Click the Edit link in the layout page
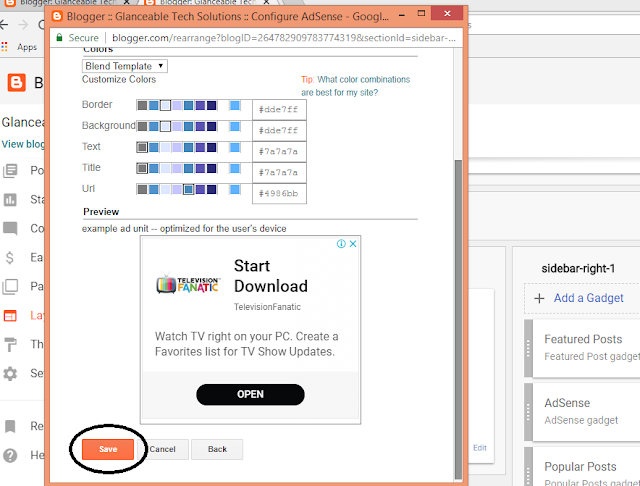 pyautogui.click(x=480, y=448)
